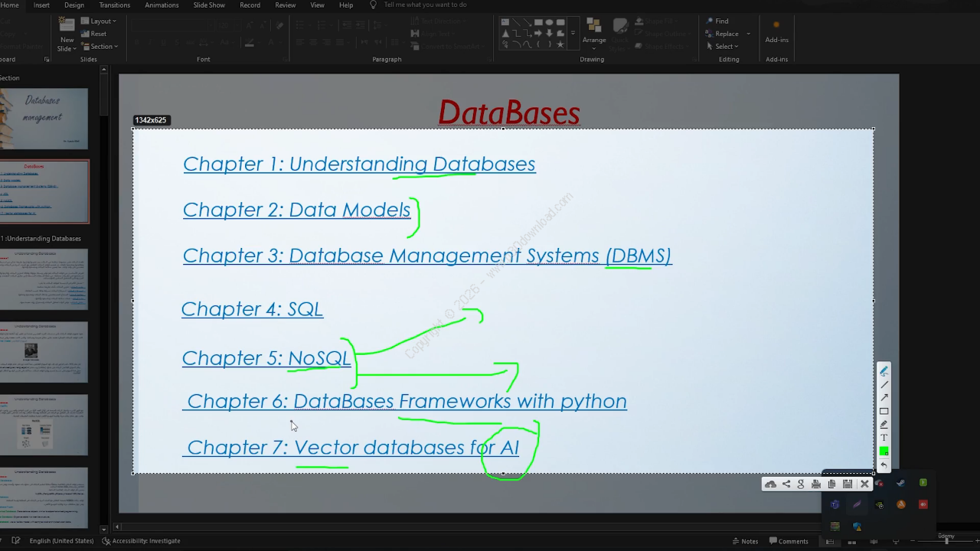Select the arrow drawing tool
980x551 pixels.
point(884,397)
